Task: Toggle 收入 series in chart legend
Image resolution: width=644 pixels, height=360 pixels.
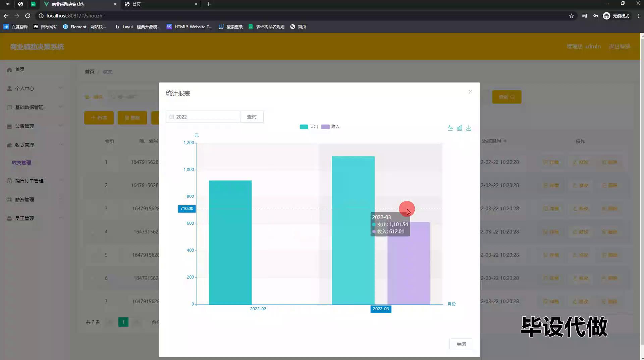Action: point(330,127)
